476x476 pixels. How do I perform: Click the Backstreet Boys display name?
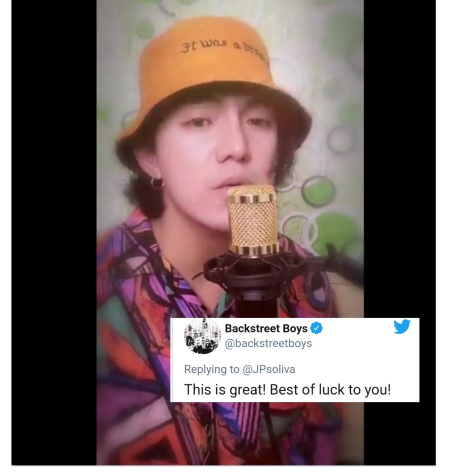click(x=266, y=329)
